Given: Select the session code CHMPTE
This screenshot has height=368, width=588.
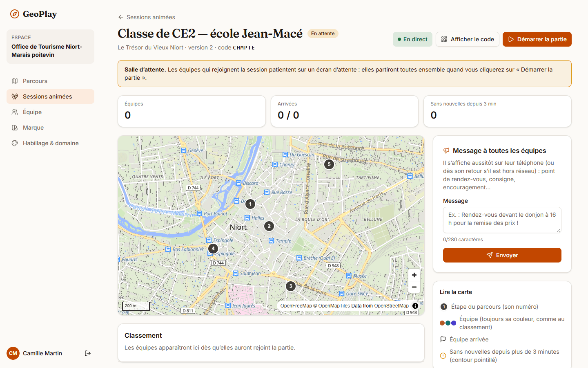Looking at the screenshot, I should point(244,48).
